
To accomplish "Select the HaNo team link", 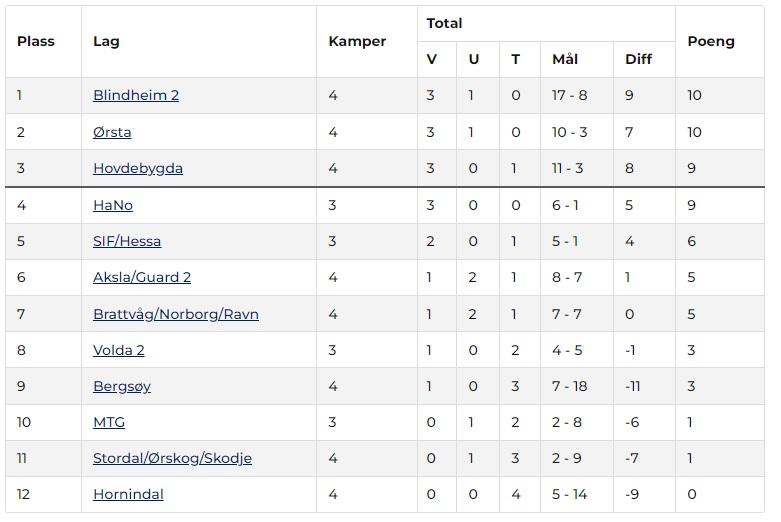I will coord(112,205).
